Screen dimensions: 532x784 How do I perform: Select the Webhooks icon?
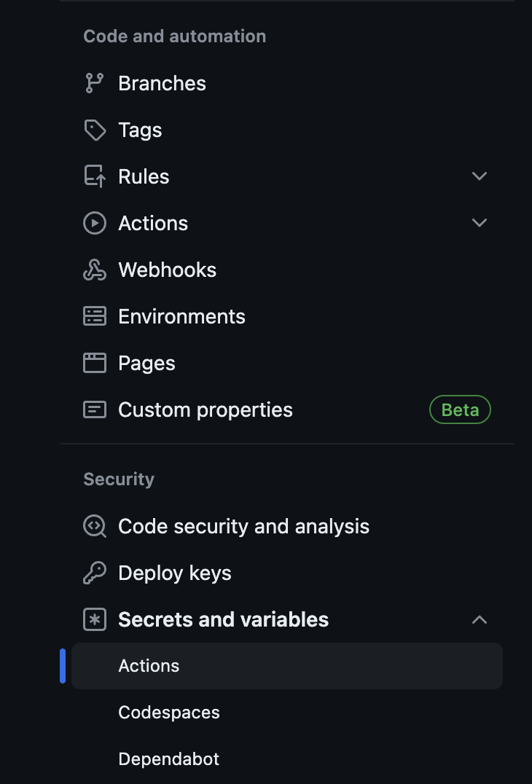tap(95, 270)
